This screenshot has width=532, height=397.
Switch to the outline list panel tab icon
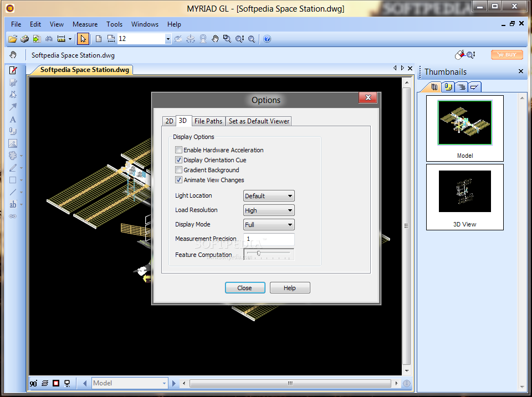(462, 87)
